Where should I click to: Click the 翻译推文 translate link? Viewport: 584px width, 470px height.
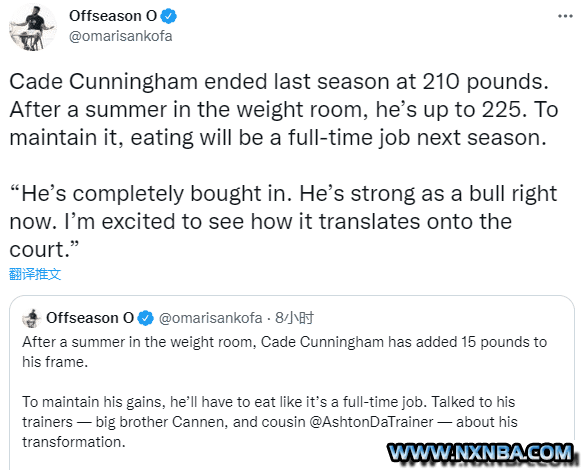click(x=35, y=274)
